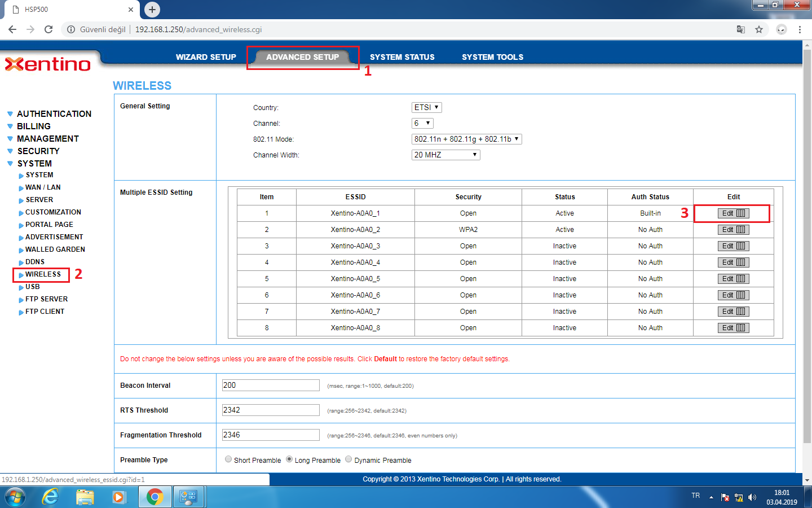Screen dimensions: 812x508
Task: Click the Xentino logo
Action: click(48, 64)
